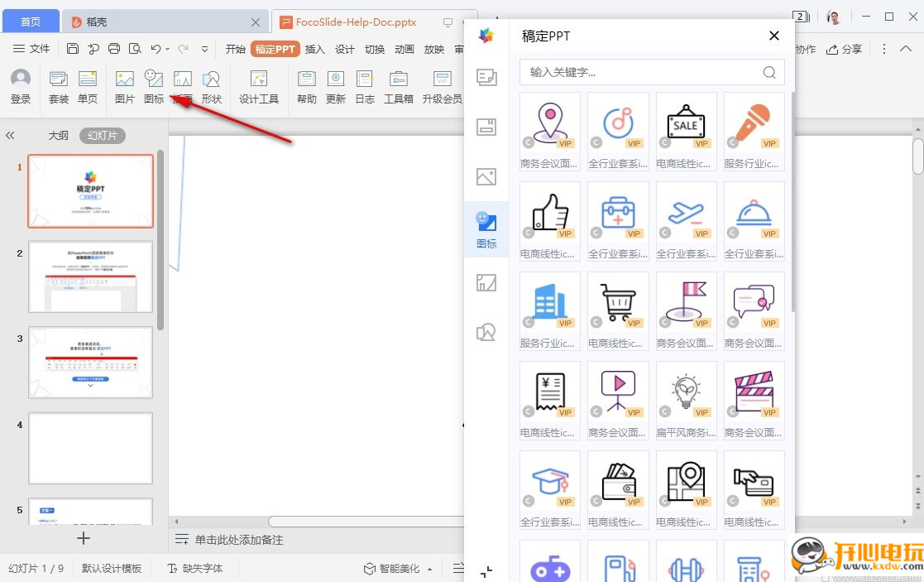Click the 缺失字体 missing fonts button
Image resolution: width=924 pixels, height=582 pixels.
click(x=196, y=568)
